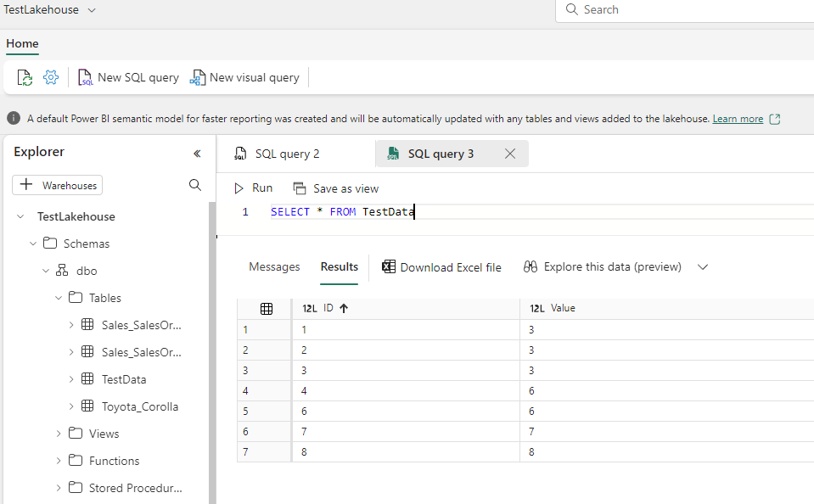Viewport: 814px width, 504px height.
Task: Click the Warehouses add button
Action: click(57, 185)
